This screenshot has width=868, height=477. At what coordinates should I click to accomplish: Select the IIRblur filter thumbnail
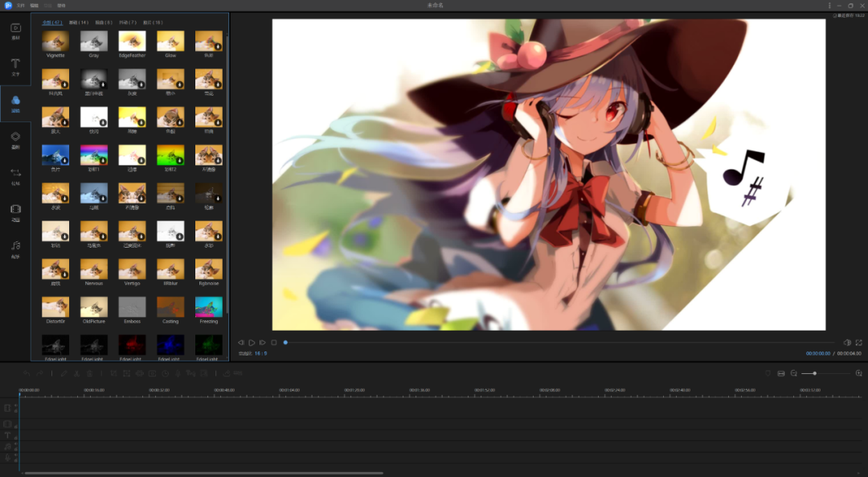pyautogui.click(x=170, y=269)
